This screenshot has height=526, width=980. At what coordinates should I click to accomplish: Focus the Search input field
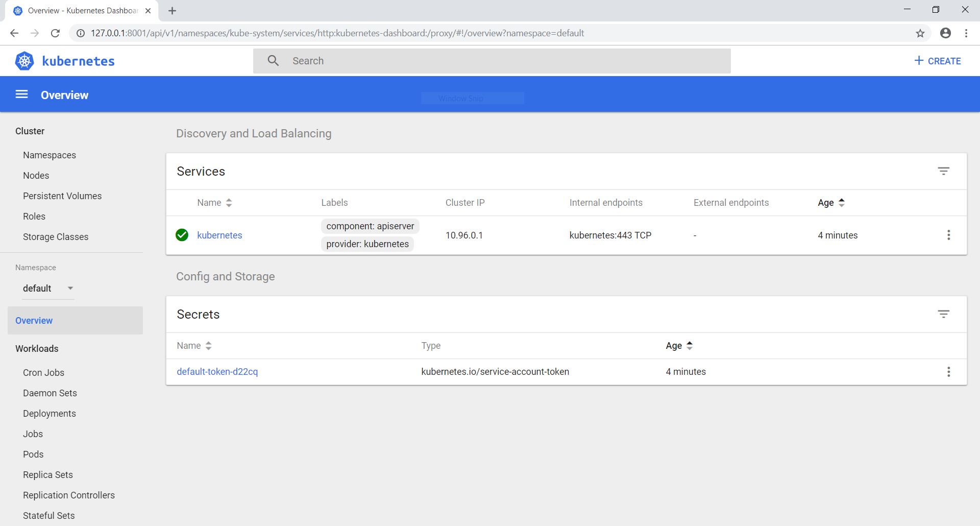[505, 61]
